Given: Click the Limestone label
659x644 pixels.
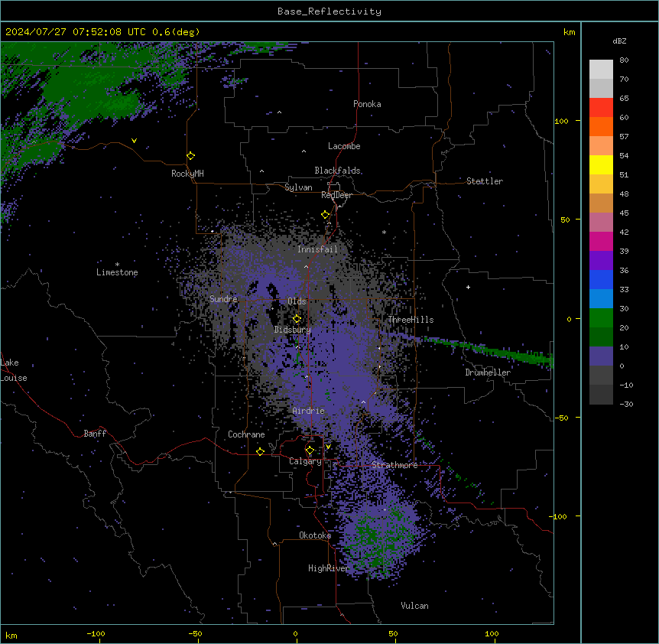Looking at the screenshot, I should 117,272.
